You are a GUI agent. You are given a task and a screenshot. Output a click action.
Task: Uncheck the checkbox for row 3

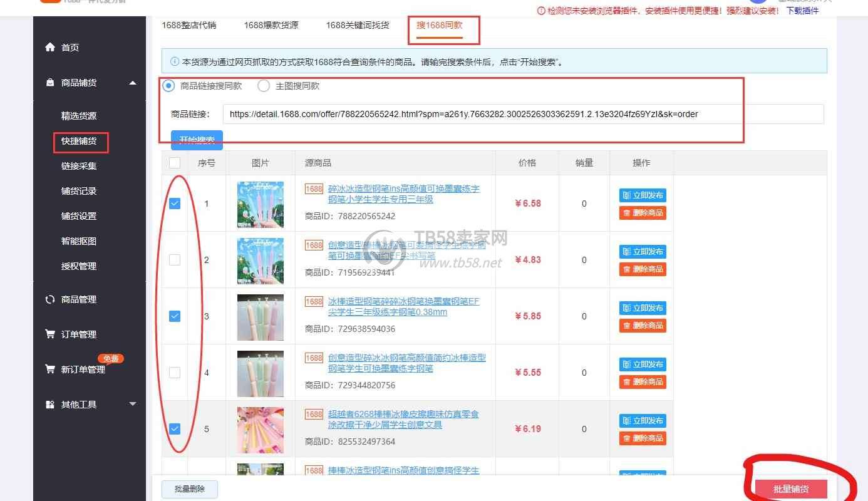(x=175, y=316)
